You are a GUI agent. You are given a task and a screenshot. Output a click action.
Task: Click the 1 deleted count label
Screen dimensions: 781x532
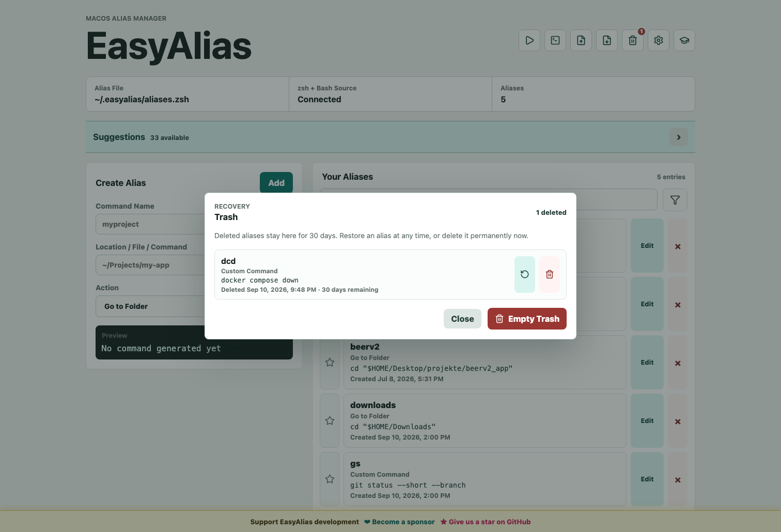[x=551, y=212]
